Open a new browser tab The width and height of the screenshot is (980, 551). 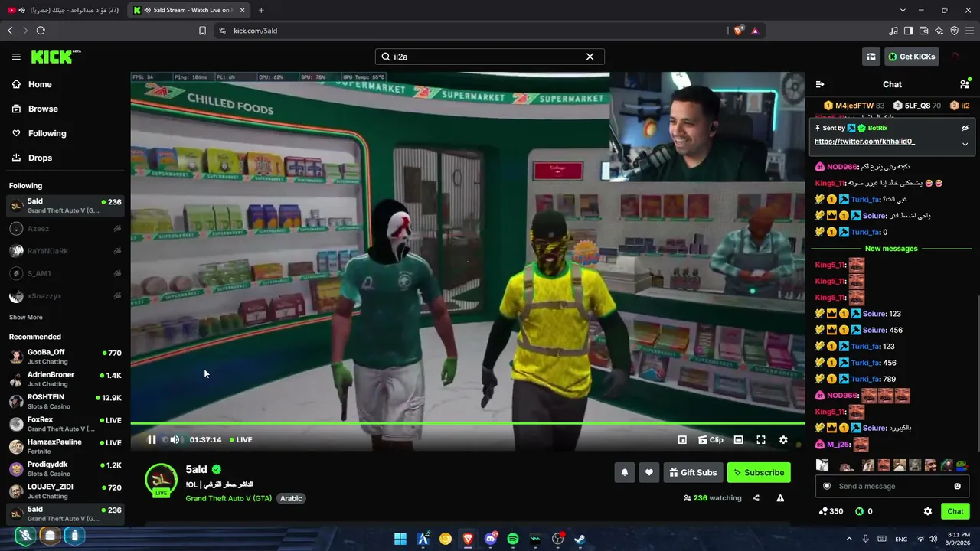tap(261, 10)
